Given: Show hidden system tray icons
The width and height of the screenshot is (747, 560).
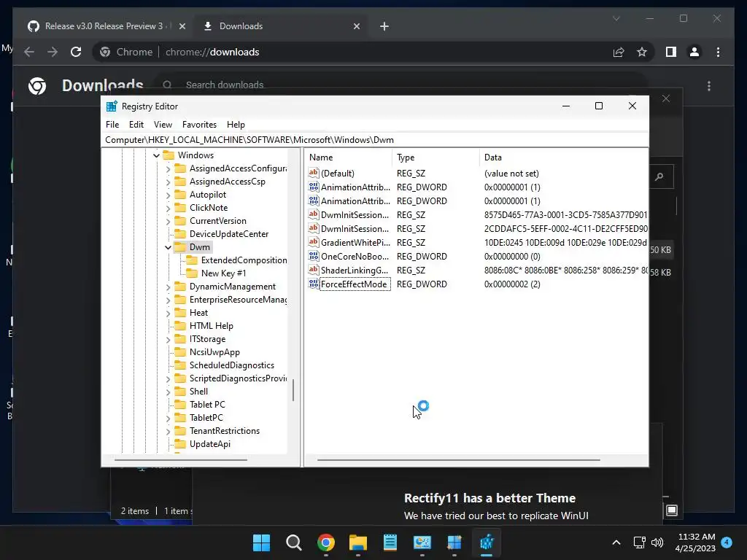Looking at the screenshot, I should click(616, 542).
